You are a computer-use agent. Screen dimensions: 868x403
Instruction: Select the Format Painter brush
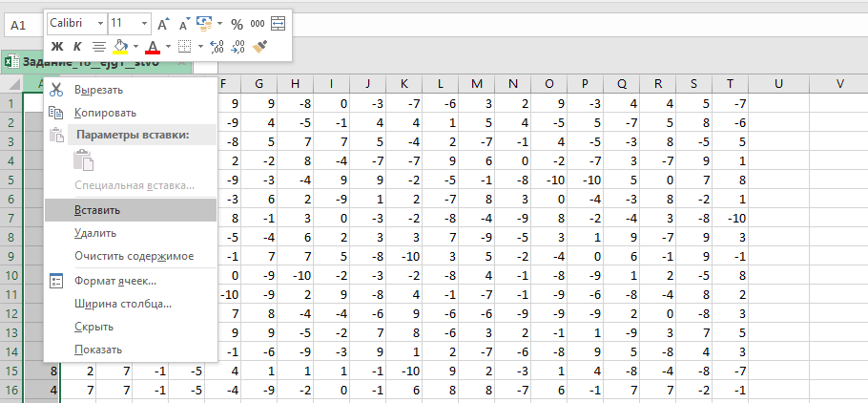point(260,46)
